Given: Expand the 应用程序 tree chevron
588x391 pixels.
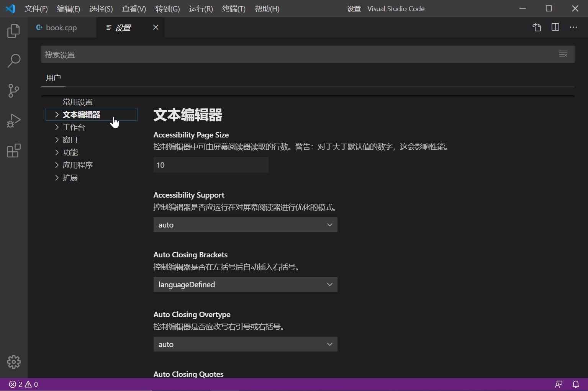Looking at the screenshot, I should click(x=57, y=165).
